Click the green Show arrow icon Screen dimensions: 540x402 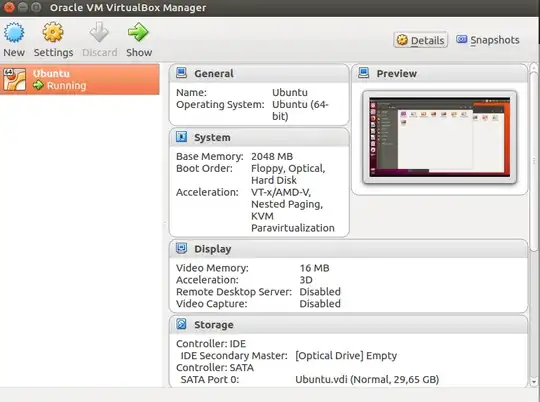(138, 32)
